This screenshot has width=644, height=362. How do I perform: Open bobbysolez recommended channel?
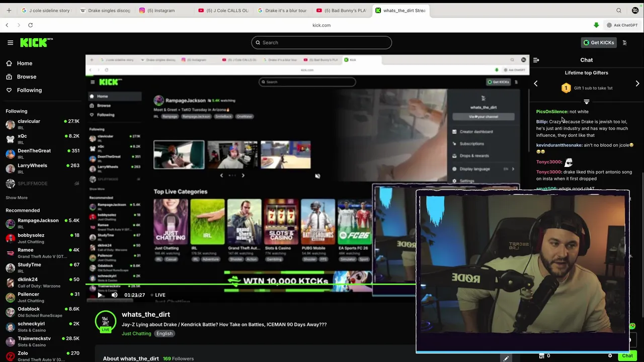(42, 238)
